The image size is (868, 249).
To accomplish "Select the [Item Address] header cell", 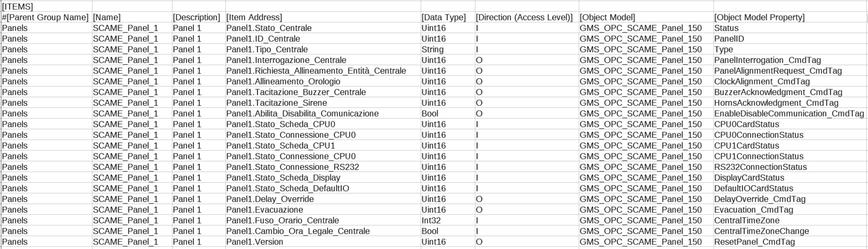I will (x=254, y=17).
